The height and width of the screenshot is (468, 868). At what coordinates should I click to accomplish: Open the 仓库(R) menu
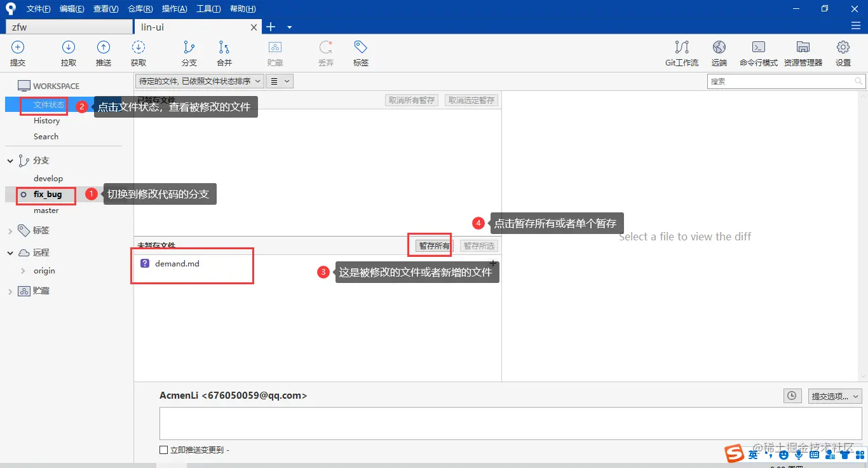click(x=140, y=9)
